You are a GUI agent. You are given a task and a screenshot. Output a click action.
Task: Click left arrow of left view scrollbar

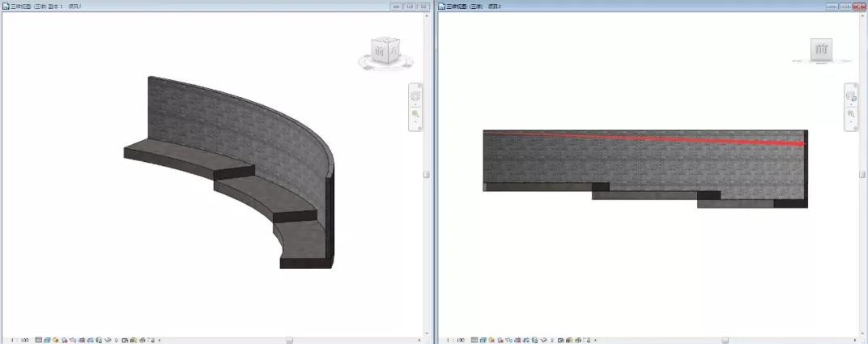[160, 340]
